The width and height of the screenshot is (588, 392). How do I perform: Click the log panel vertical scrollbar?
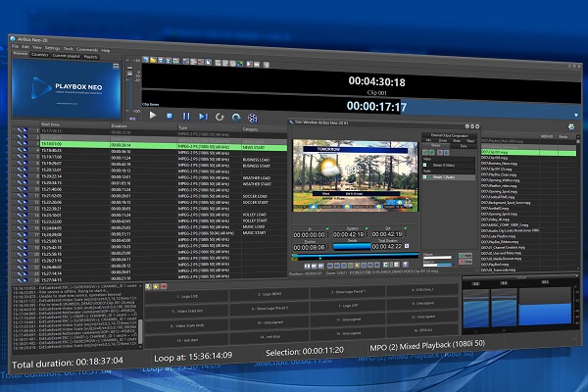(140, 331)
